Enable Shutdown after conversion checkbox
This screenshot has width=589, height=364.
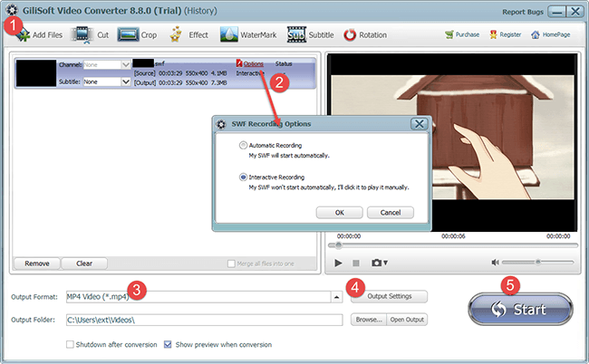coord(71,344)
